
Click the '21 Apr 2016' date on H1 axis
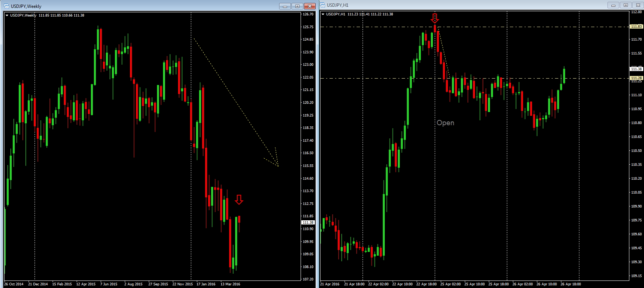tap(330, 284)
